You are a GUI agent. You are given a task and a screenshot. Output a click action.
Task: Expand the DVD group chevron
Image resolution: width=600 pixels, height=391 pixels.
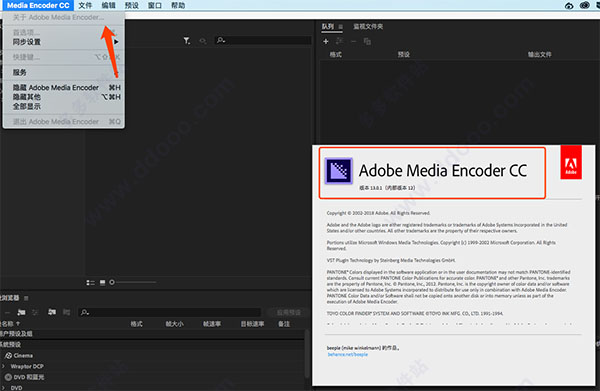tap(3, 388)
